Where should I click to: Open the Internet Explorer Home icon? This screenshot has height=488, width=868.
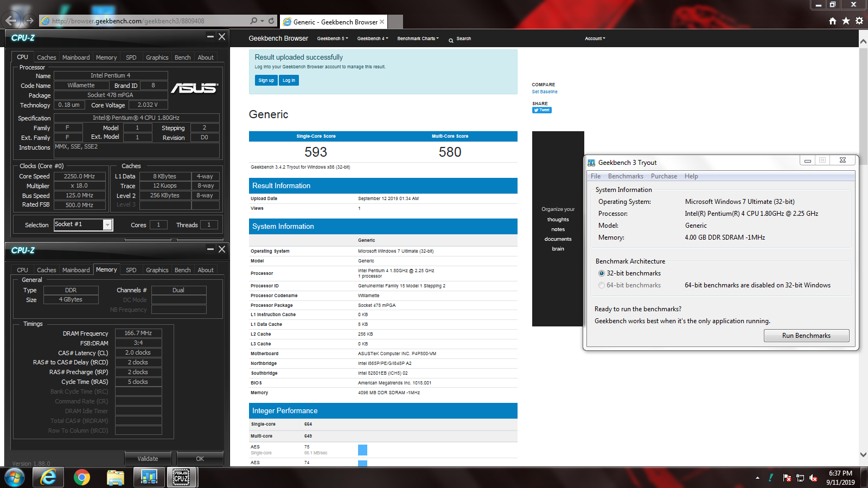tap(833, 21)
